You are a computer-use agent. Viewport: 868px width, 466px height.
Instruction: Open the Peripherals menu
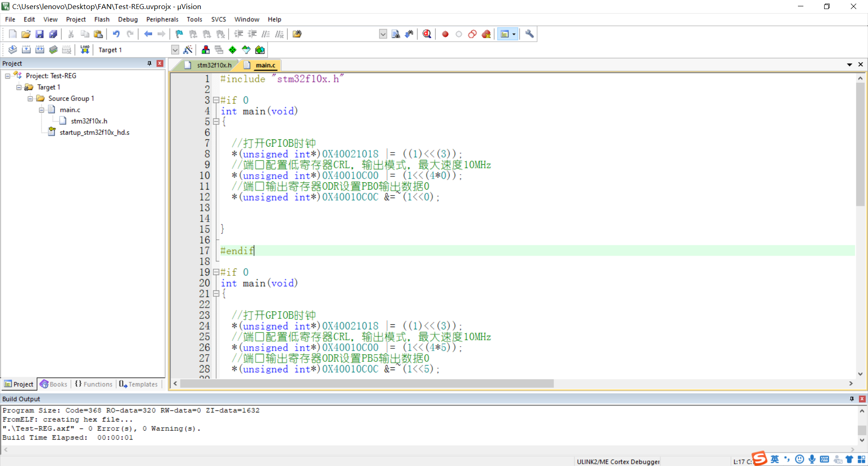coord(162,19)
